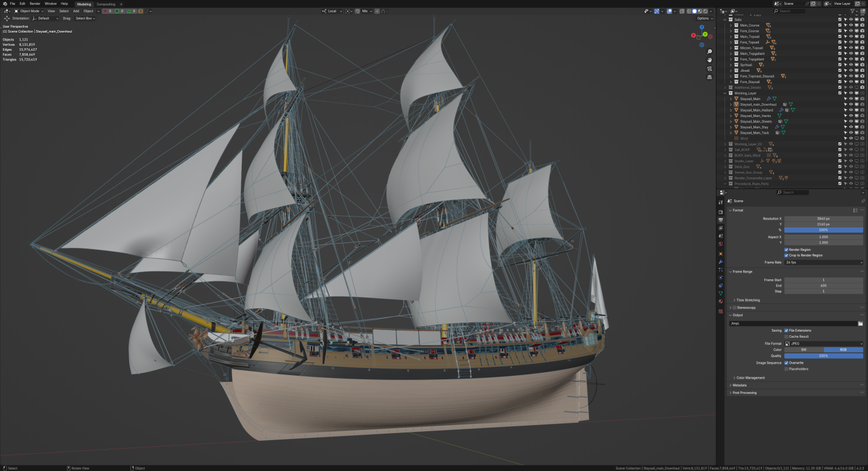868x471 pixels.
Task: Open the Object Constraints properties tab
Action: pyautogui.click(x=720, y=285)
